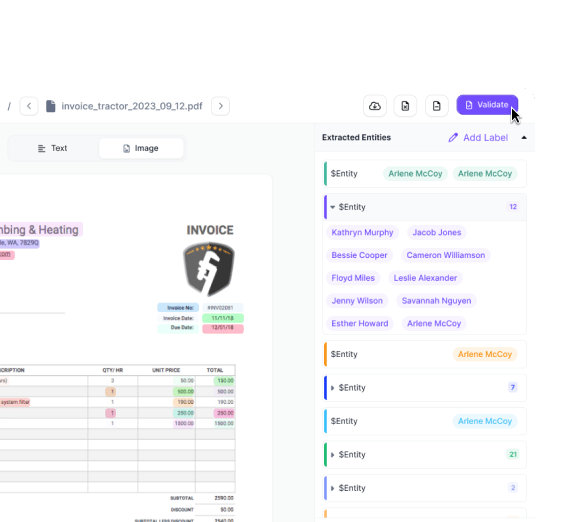Switch to the Image view tab
The height and width of the screenshot is (522, 580).
[x=141, y=148]
